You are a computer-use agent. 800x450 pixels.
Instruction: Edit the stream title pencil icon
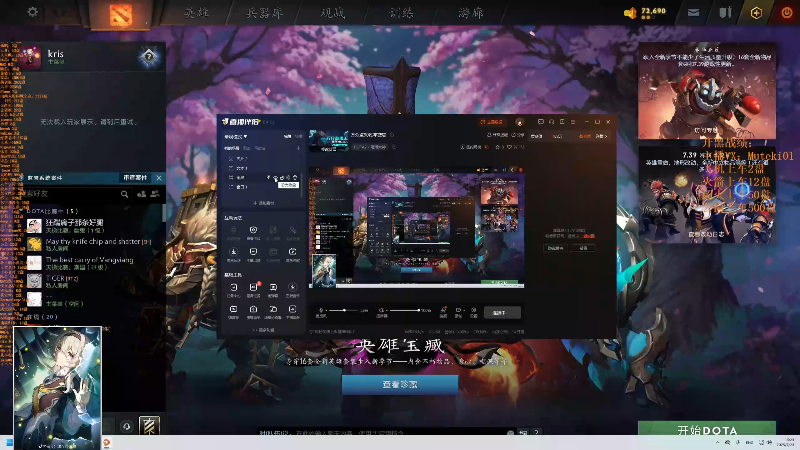click(392, 135)
